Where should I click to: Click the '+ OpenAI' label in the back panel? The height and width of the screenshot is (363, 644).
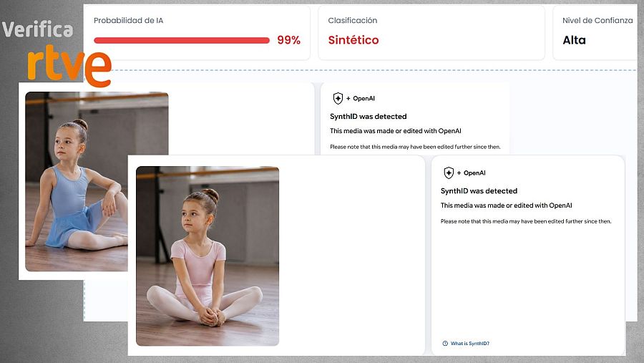click(x=361, y=99)
